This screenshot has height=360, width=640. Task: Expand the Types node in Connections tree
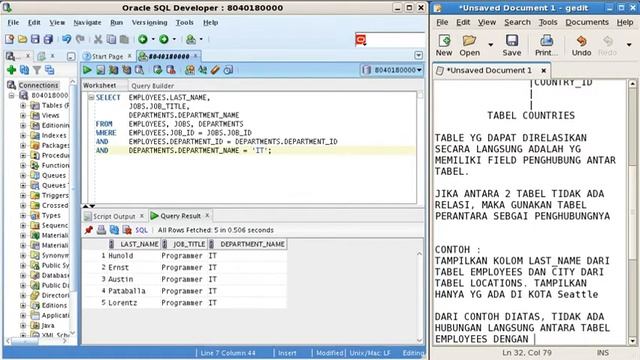23,216
